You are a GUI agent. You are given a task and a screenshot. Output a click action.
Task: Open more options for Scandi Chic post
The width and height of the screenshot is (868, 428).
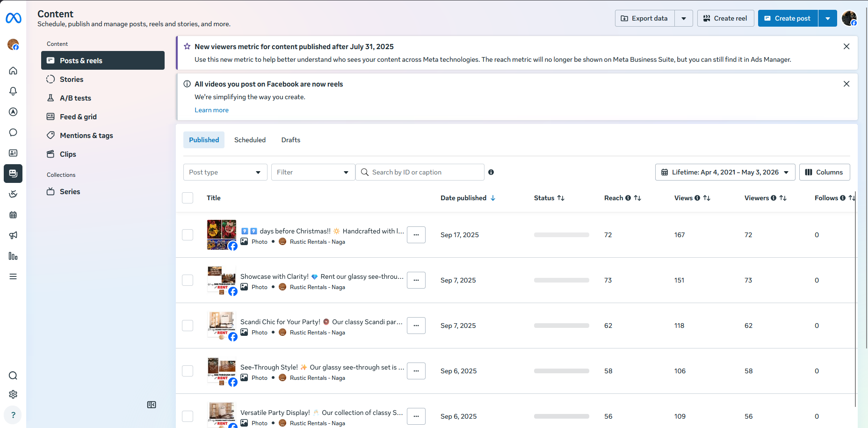point(416,326)
